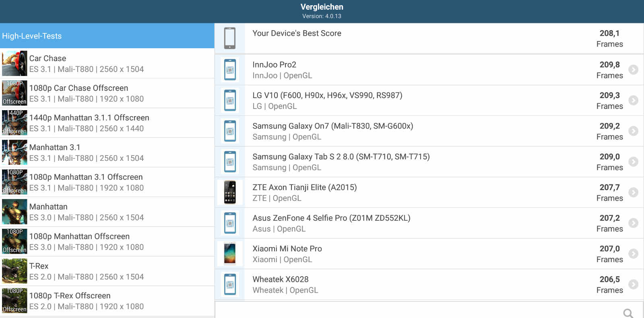
Task: Select 1080p Manhattan Offscreen test name
Action: 79,236
